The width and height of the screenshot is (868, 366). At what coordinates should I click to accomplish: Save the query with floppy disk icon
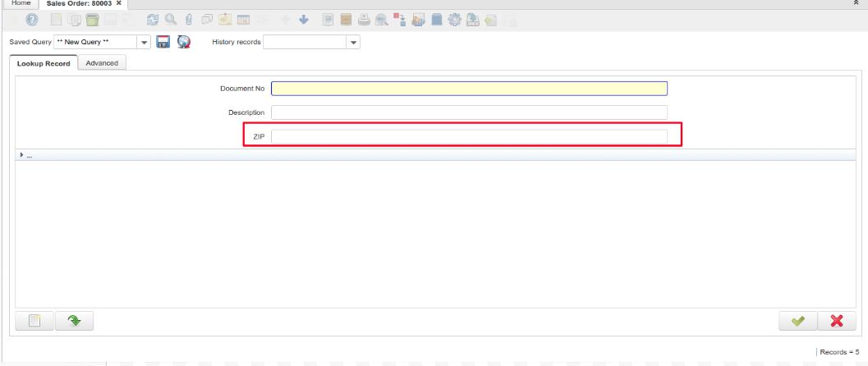(163, 42)
